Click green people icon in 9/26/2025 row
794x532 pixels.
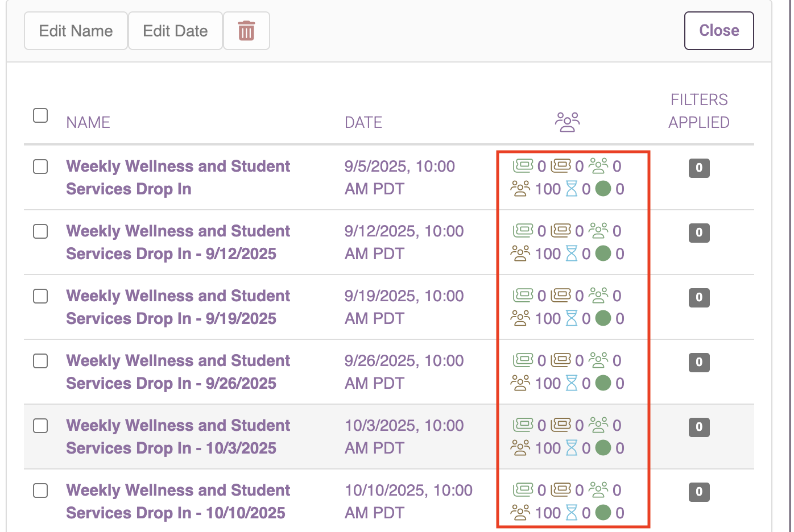coord(598,360)
